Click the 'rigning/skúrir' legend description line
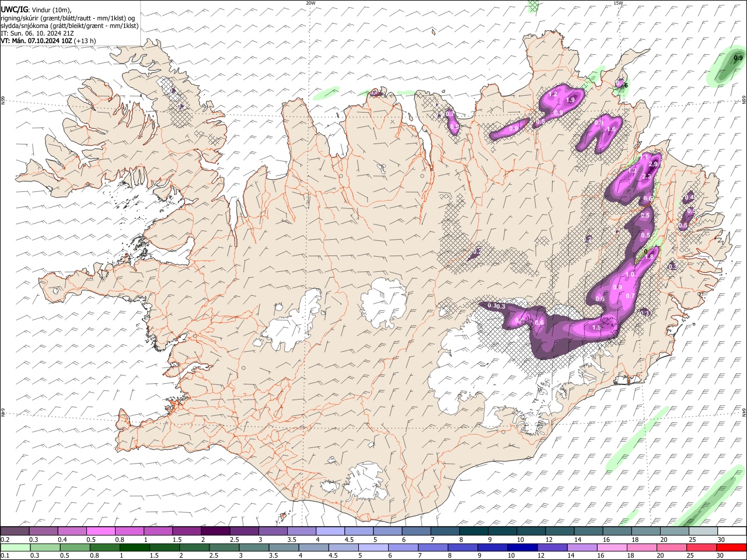747x560 pixels. [68, 17]
